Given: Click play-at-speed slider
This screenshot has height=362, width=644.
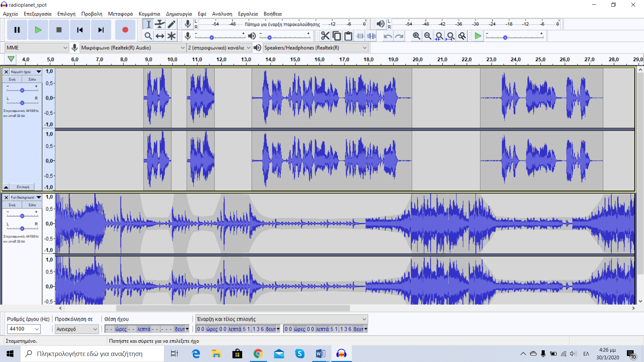Looking at the screenshot, I should click(514, 37).
